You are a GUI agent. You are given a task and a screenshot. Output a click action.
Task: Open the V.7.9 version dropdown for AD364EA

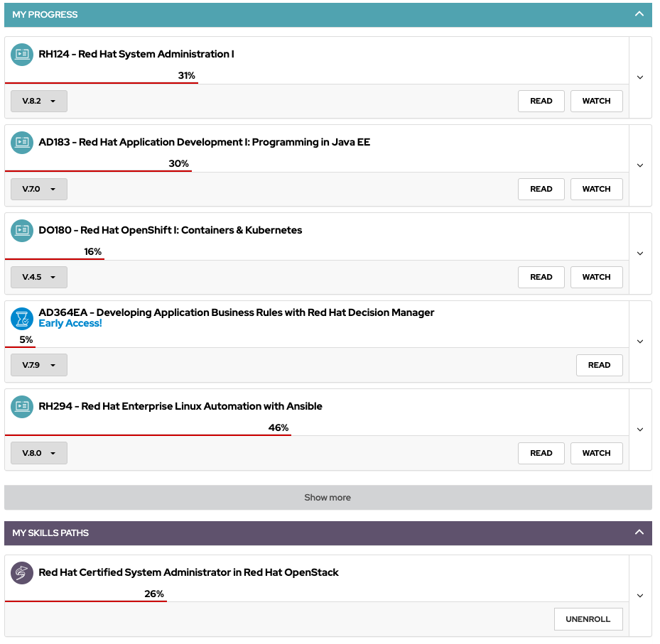(38, 365)
